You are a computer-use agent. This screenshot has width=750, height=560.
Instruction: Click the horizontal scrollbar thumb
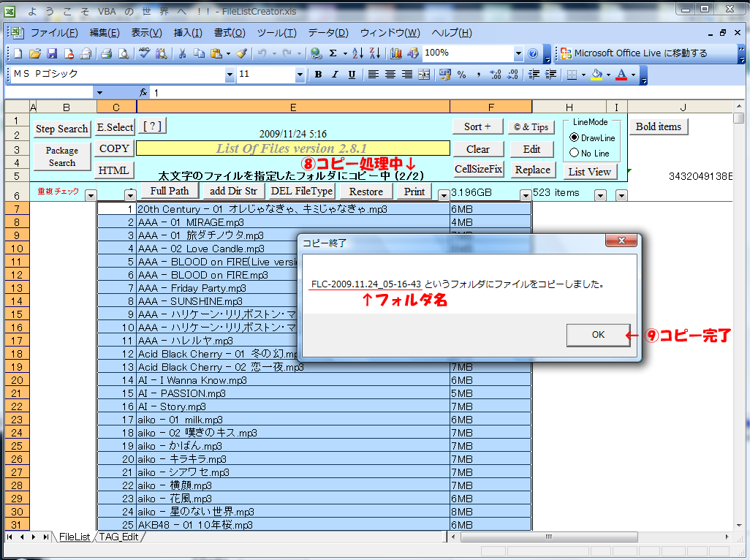[549, 537]
